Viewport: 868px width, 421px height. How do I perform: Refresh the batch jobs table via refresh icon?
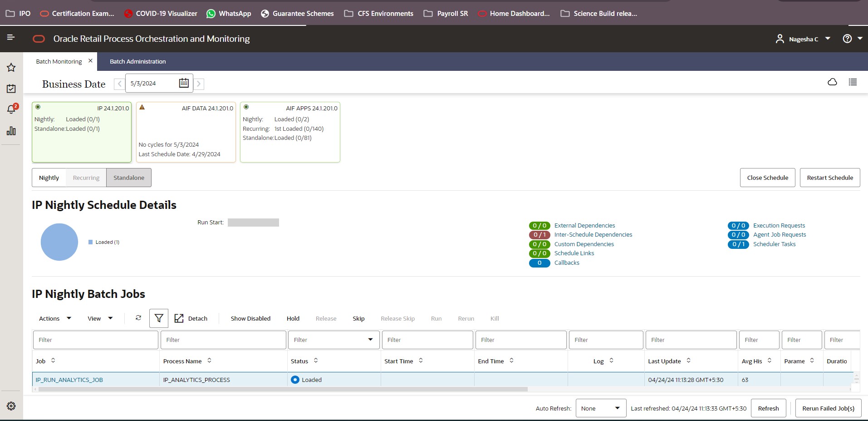[x=138, y=318]
